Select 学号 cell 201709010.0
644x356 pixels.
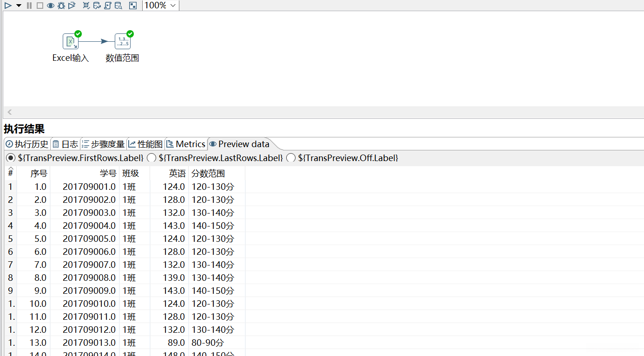tap(85, 304)
